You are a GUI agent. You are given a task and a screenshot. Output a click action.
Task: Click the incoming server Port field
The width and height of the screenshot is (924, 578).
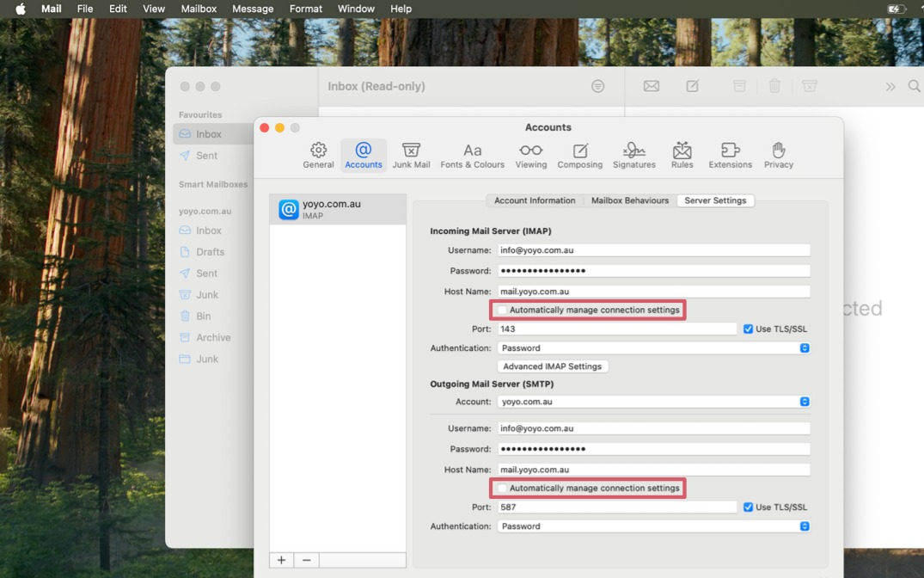click(617, 329)
